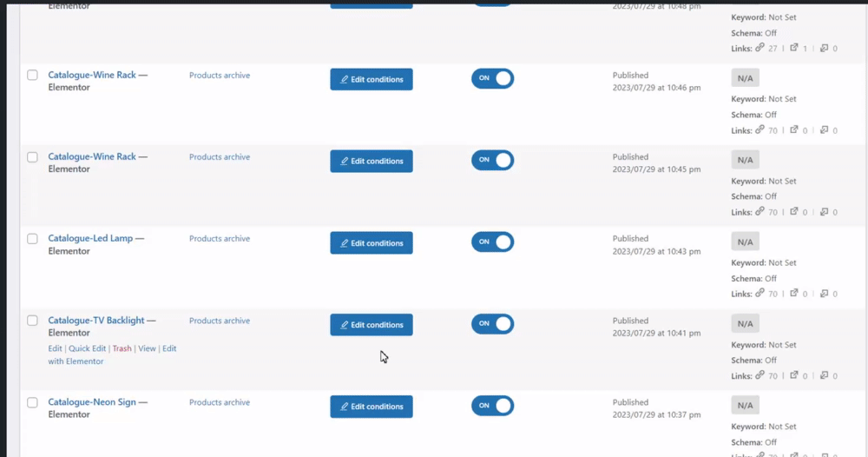Turn off toggle for Wine Rack published 10:45 pm
Viewport: 868px width, 457px height.
pos(493,160)
